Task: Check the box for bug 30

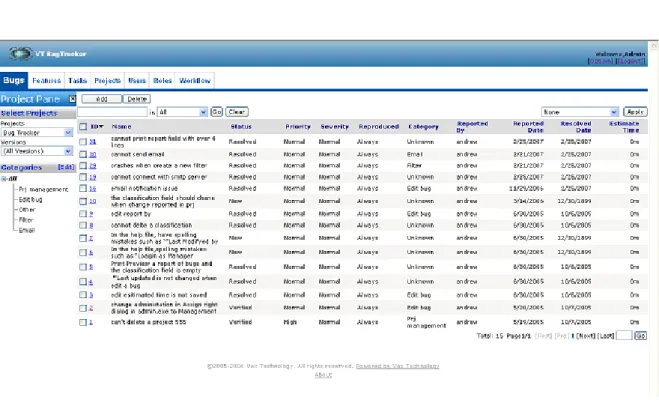Action: [x=83, y=155]
